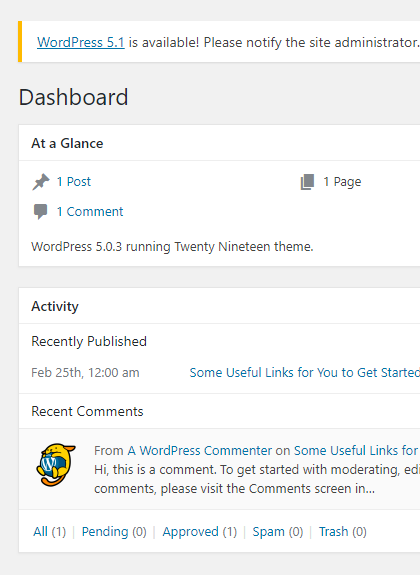420x575 pixels.
Task: Filter comments by Pending (0)
Action: point(114,532)
